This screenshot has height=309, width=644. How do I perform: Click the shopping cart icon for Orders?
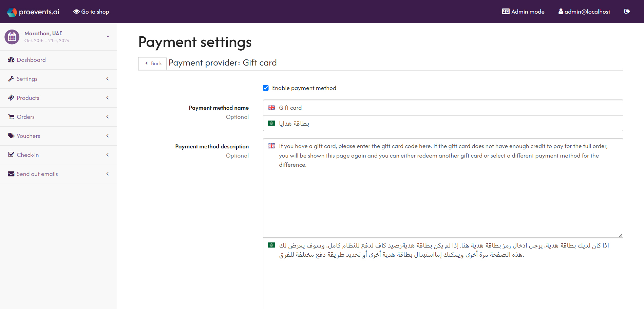(x=11, y=116)
